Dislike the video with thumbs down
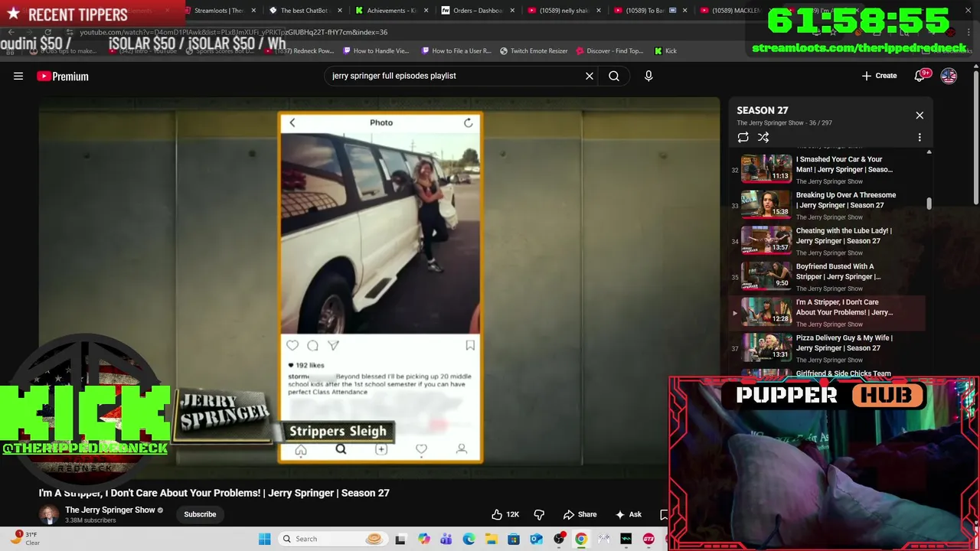The width and height of the screenshot is (980, 551). click(x=539, y=514)
